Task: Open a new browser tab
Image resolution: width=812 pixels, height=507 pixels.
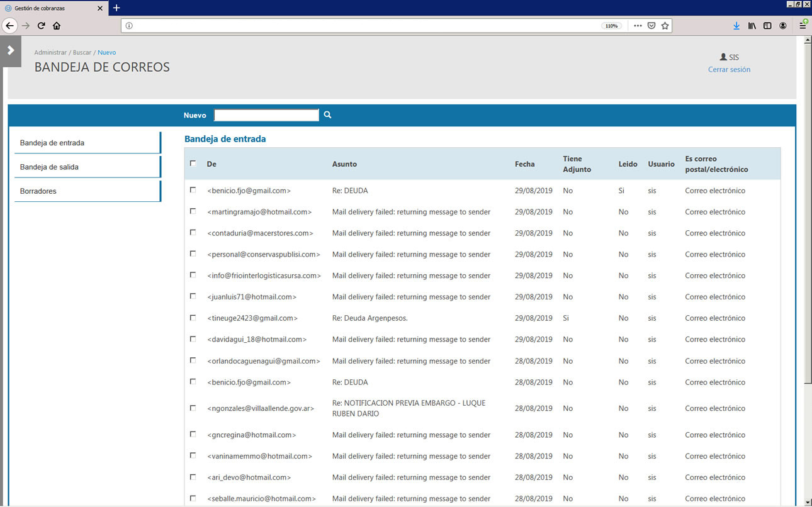Action: 116,8
